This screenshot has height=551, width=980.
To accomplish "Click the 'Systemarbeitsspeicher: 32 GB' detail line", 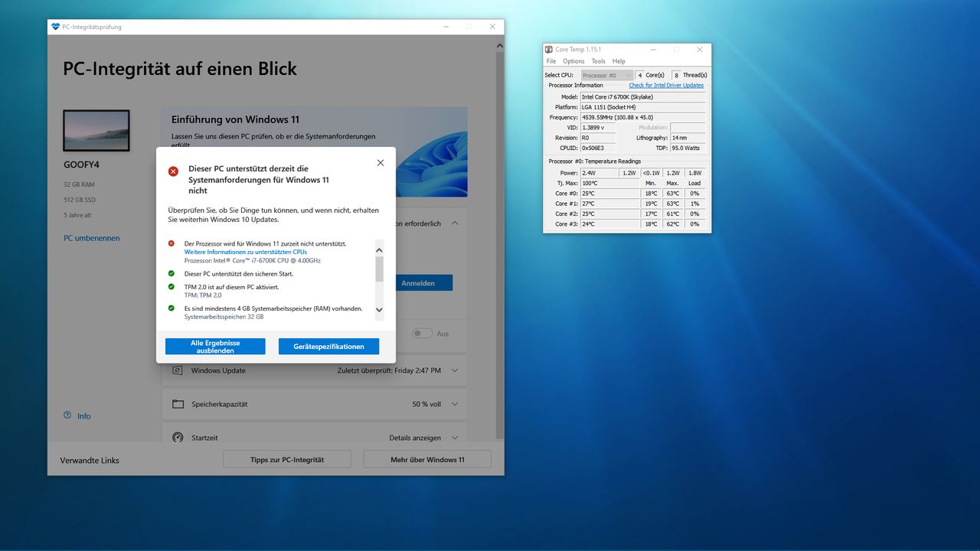I will pyautogui.click(x=224, y=316).
